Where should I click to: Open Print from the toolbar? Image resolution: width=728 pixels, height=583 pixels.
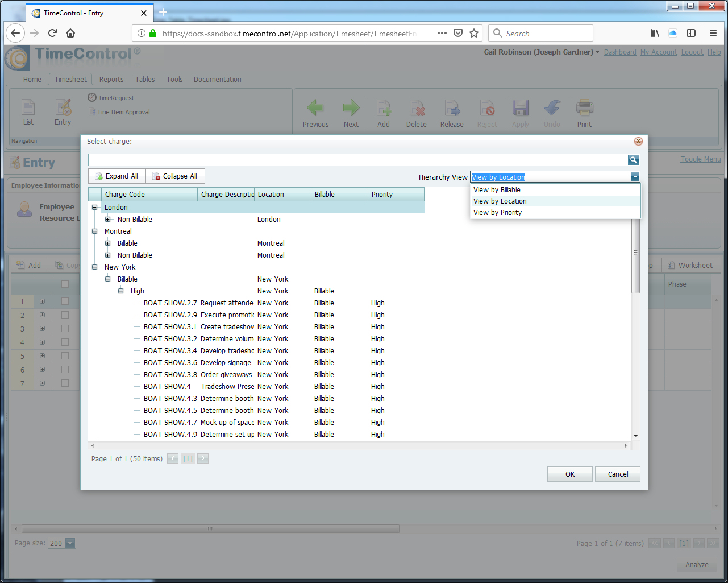pos(584,113)
